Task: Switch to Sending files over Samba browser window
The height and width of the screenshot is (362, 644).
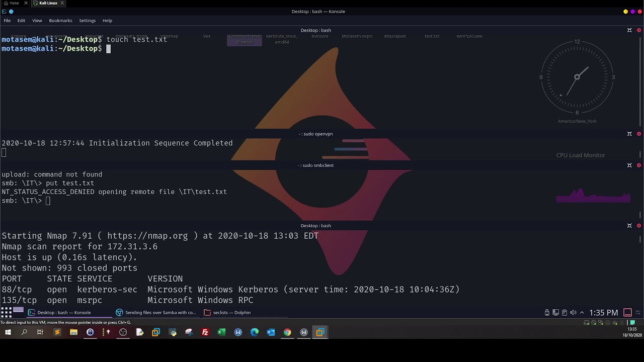Action: 156,312
